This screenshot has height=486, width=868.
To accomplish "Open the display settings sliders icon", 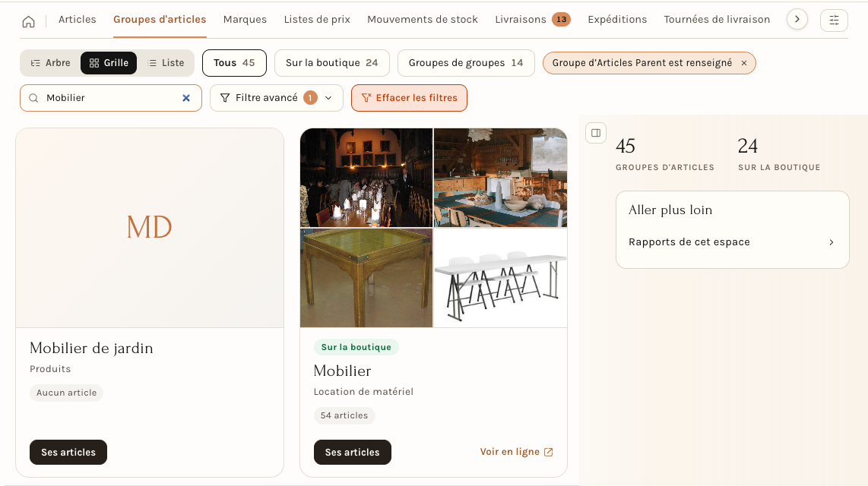I will (834, 21).
